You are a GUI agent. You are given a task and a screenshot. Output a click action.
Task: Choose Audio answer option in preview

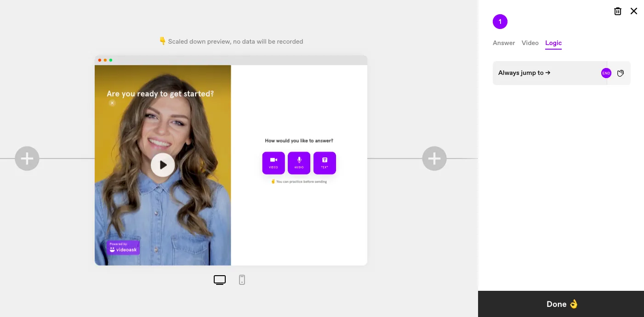pyautogui.click(x=299, y=163)
